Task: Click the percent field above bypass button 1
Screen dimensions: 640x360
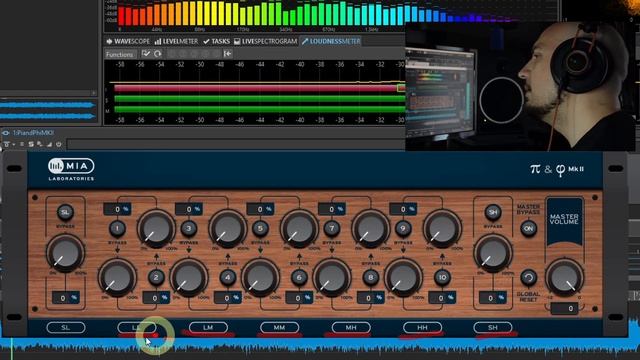Action: (x=118, y=209)
